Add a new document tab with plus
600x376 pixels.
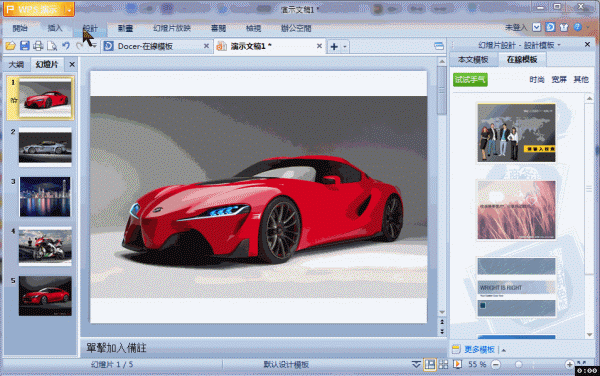coord(334,47)
